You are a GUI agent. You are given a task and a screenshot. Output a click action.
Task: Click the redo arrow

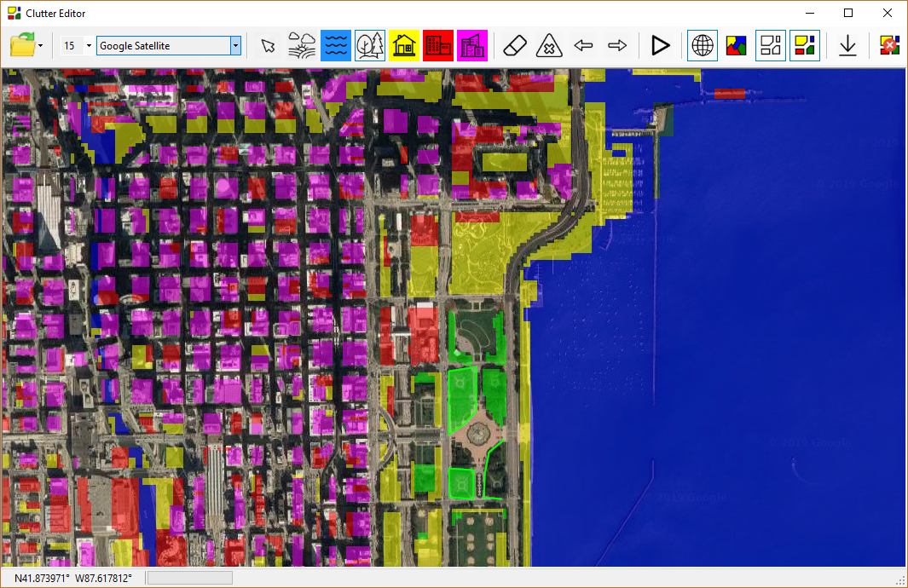pos(618,45)
